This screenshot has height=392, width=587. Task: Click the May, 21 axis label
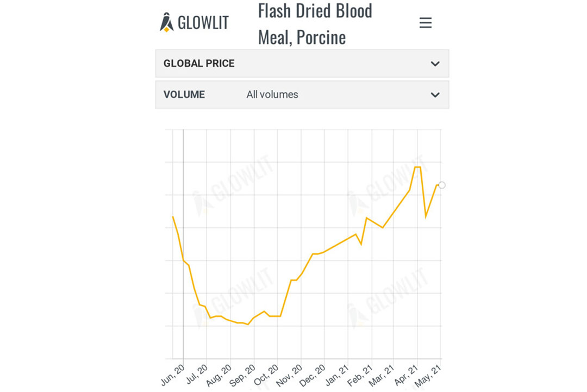[428, 376]
